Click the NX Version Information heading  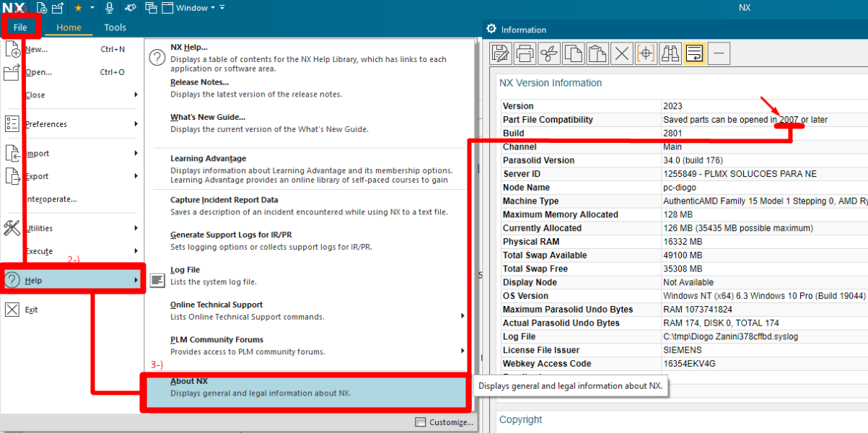551,83
